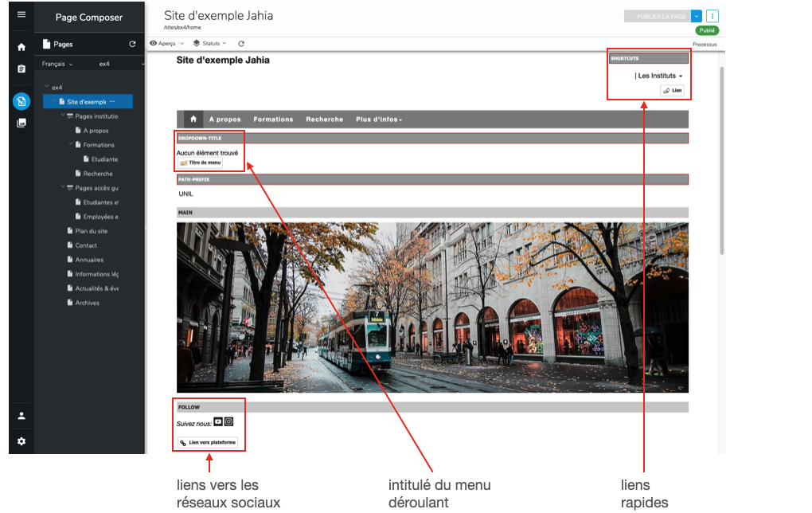Open the settings gear in the sidebar
Screen dimensions: 812x513
tap(21, 441)
